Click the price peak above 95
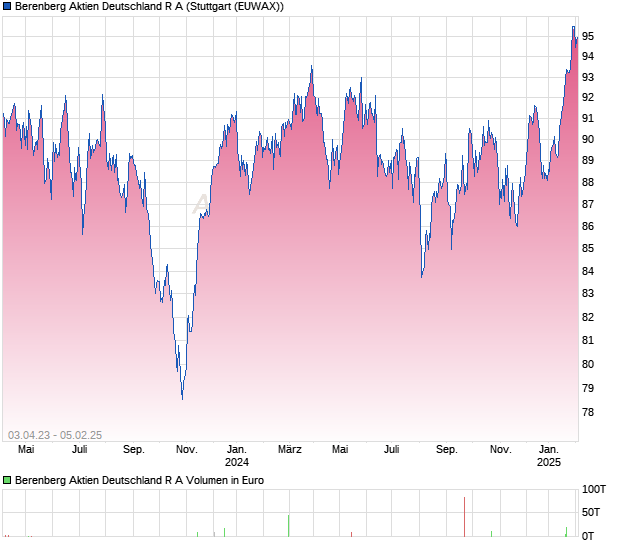 [573, 27]
